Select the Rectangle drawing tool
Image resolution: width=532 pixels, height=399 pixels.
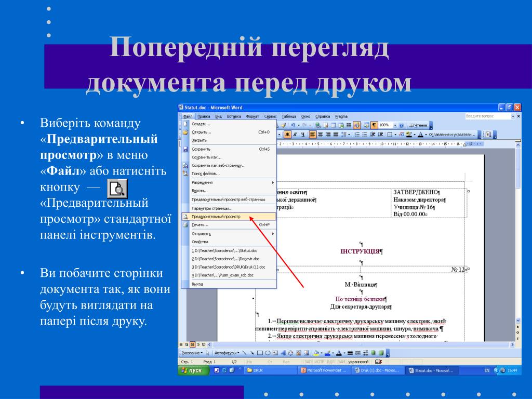260,353
